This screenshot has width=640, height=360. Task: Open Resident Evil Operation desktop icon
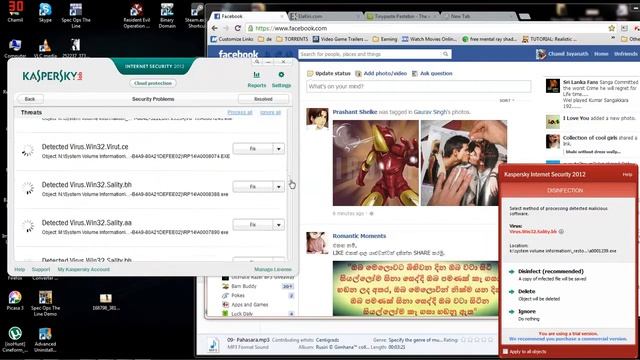click(x=137, y=10)
